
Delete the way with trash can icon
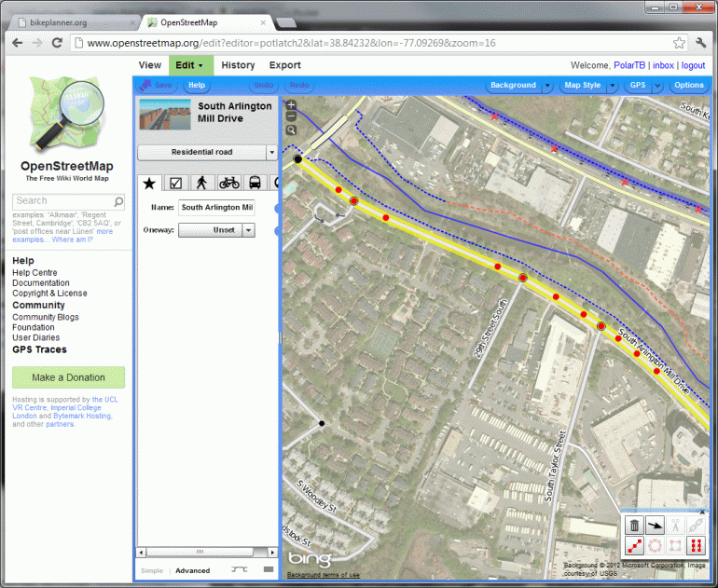[634, 526]
